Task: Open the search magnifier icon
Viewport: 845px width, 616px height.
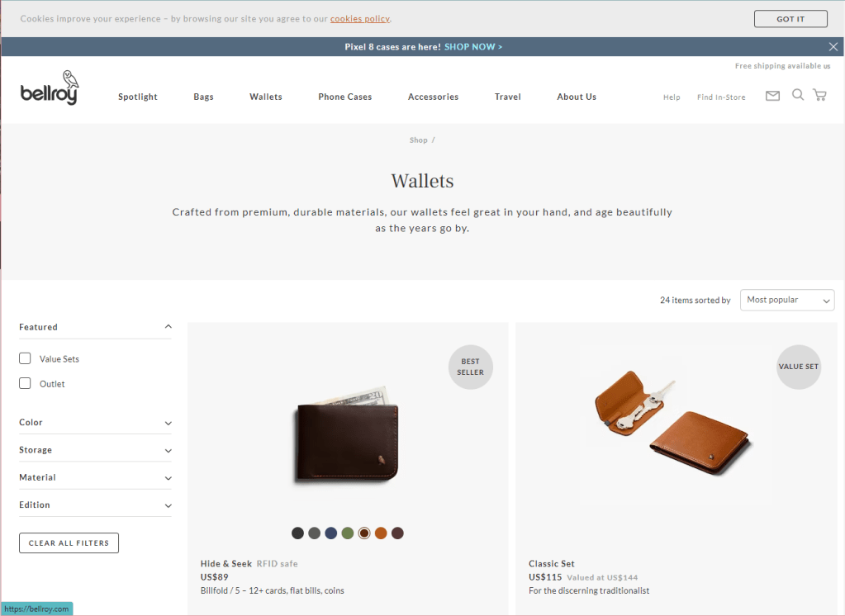Action: point(798,95)
